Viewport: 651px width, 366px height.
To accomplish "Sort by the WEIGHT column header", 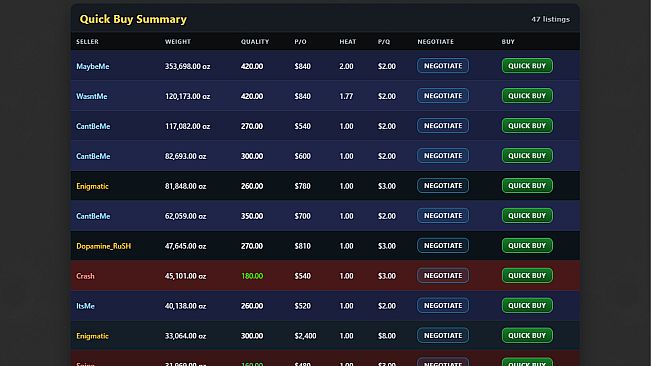I will pyautogui.click(x=178, y=41).
